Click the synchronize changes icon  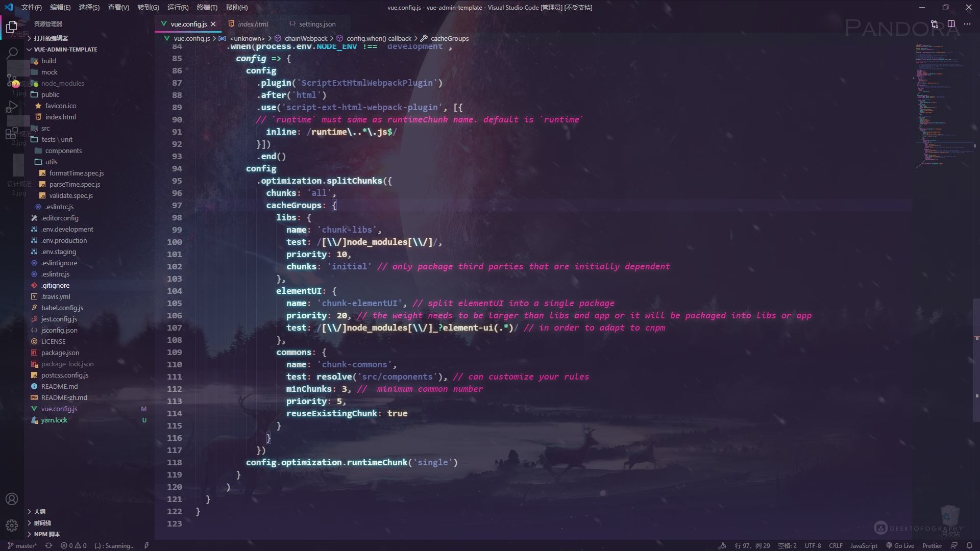(48, 545)
